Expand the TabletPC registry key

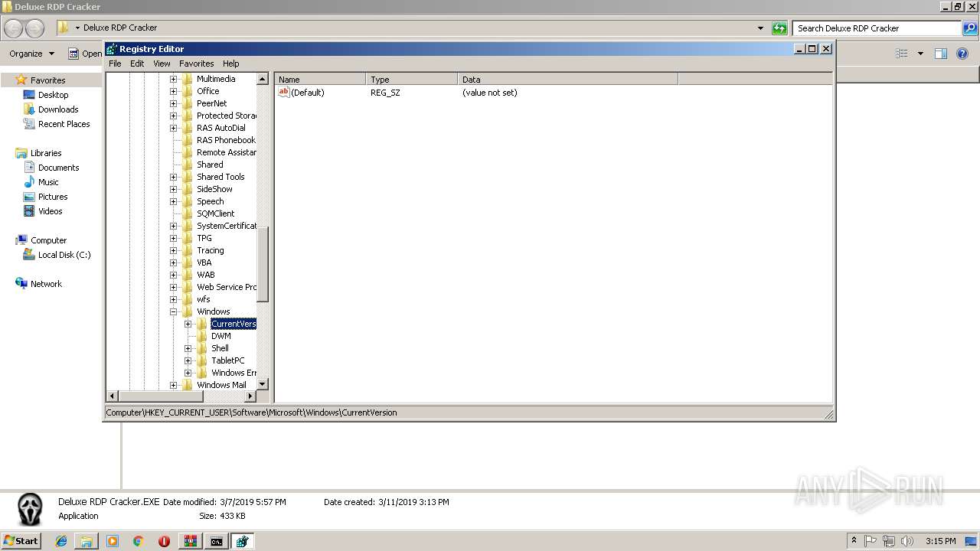[x=188, y=360]
